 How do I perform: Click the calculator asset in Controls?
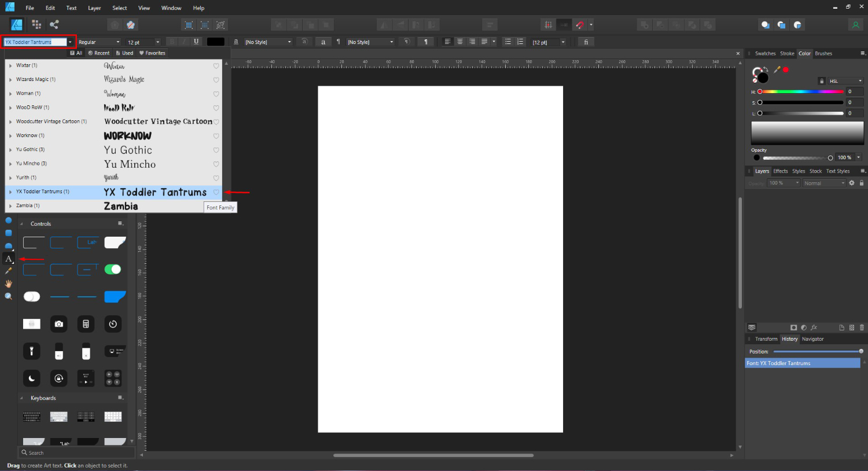[x=86, y=324]
